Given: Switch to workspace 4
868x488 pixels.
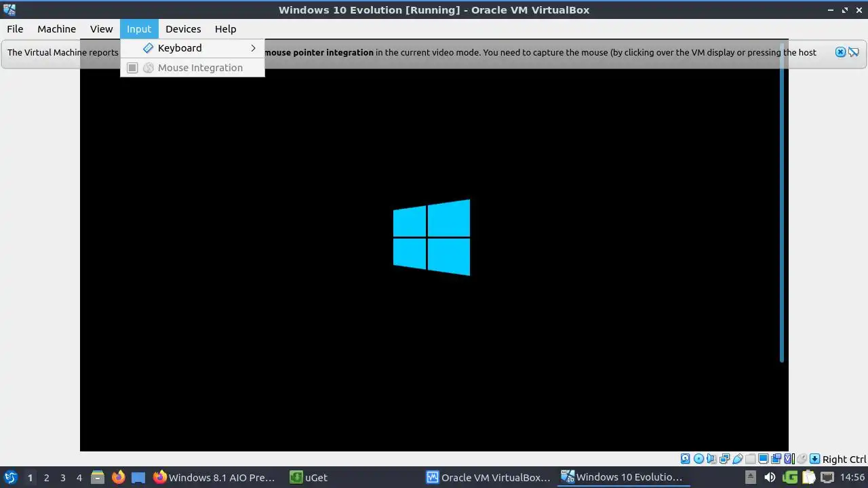Looking at the screenshot, I should [79, 478].
